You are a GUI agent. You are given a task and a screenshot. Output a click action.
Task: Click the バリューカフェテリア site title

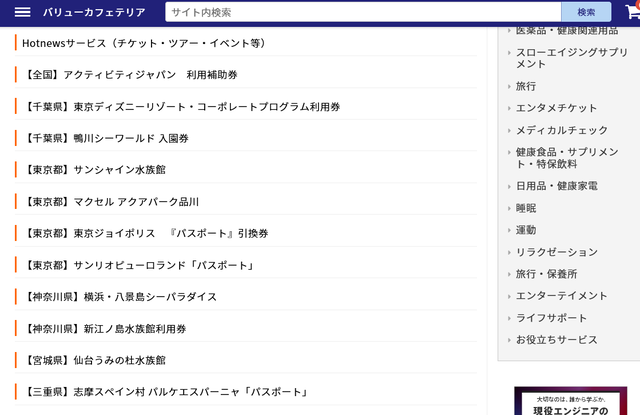[94, 12]
